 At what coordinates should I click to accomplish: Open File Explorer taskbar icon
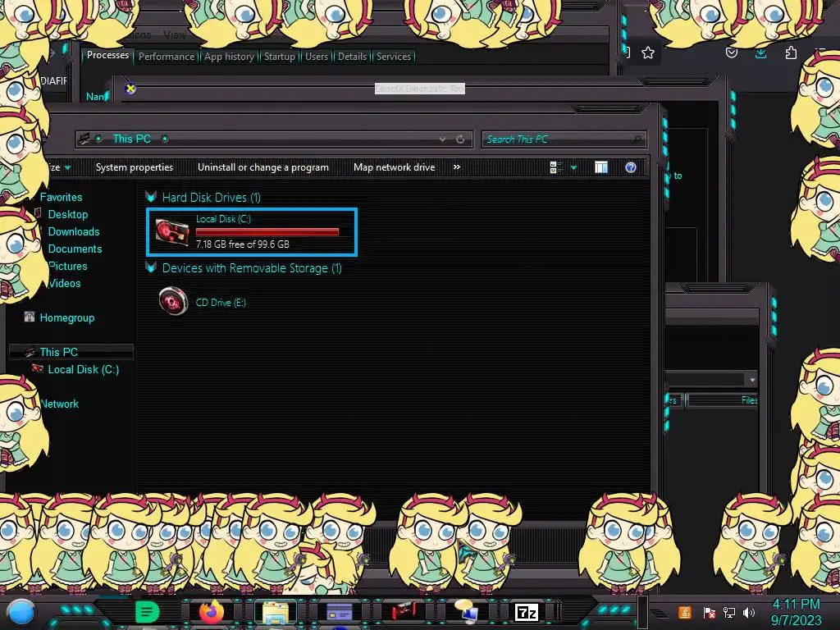[276, 612]
